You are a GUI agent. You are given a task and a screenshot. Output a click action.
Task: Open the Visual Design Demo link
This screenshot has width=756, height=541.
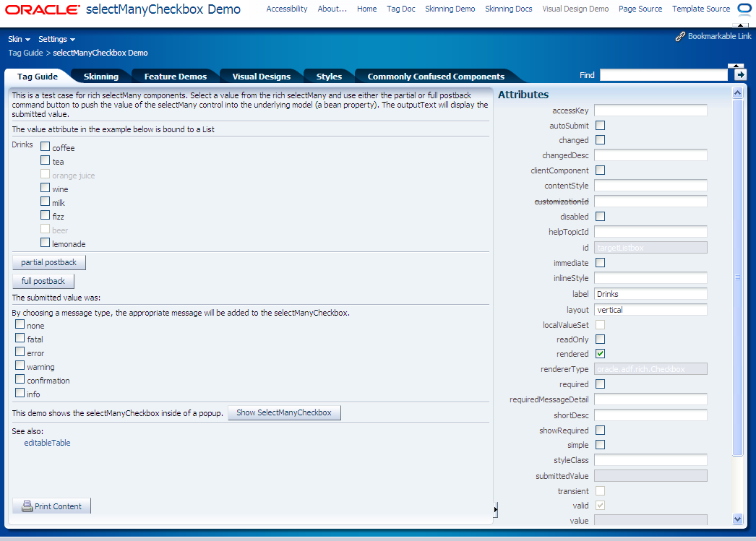tap(575, 9)
